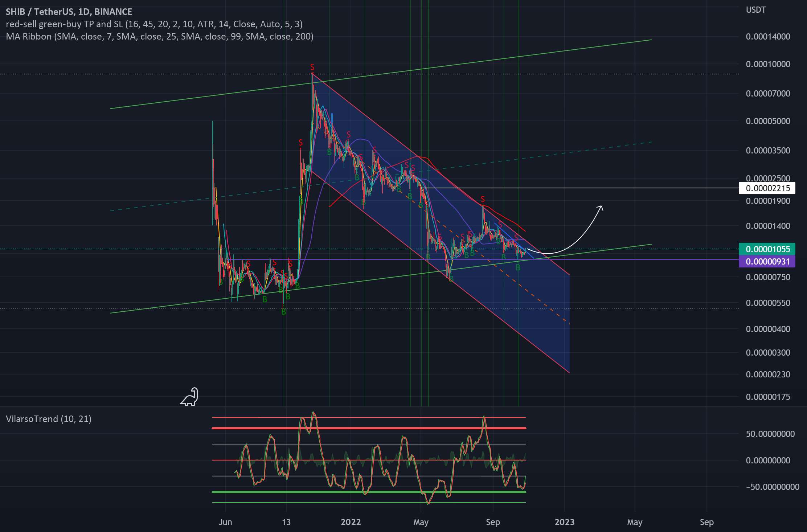Click the green 0.00001055 current price label
This screenshot has width=807, height=532.
(x=767, y=249)
